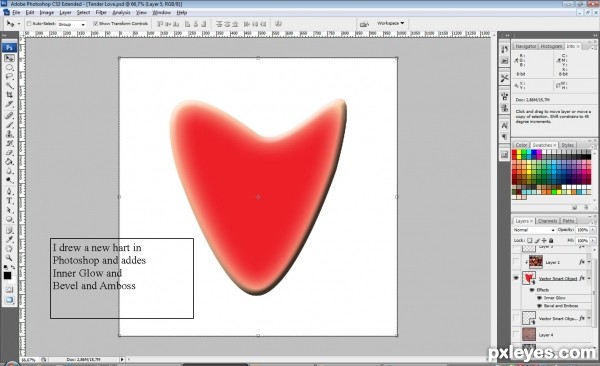The height and width of the screenshot is (366, 600).
Task: Select the Path Selection tool
Action: [x=9, y=210]
